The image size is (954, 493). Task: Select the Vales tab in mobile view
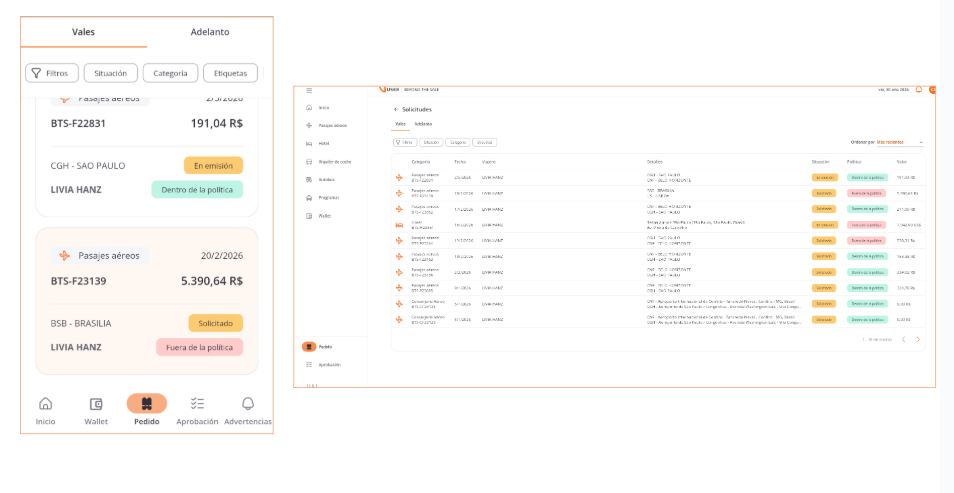pos(84,32)
